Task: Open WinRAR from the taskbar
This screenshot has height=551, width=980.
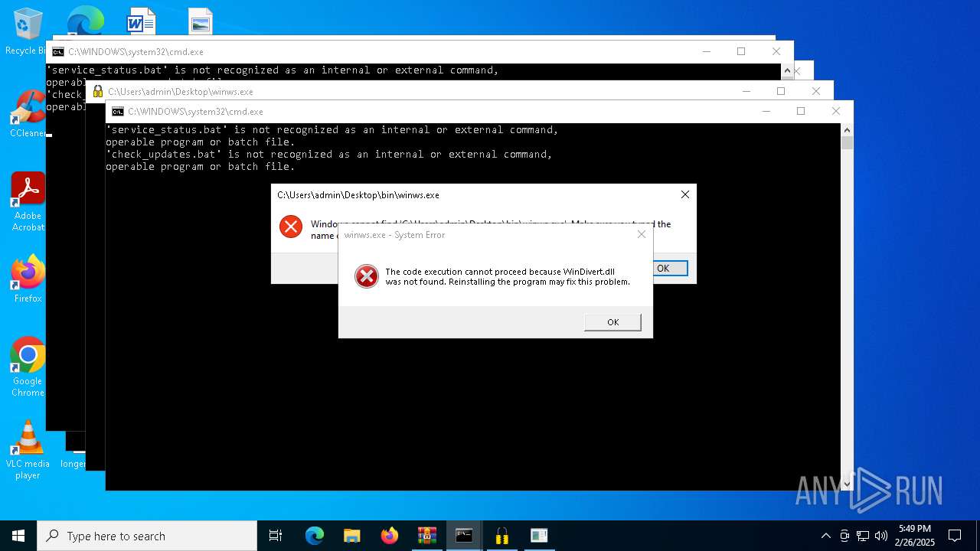Action: click(x=426, y=536)
